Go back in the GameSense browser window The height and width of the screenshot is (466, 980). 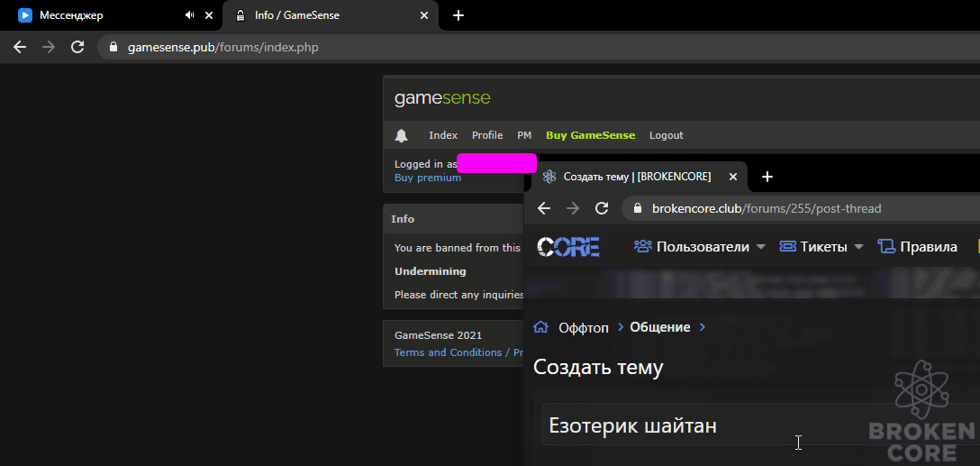click(x=20, y=47)
